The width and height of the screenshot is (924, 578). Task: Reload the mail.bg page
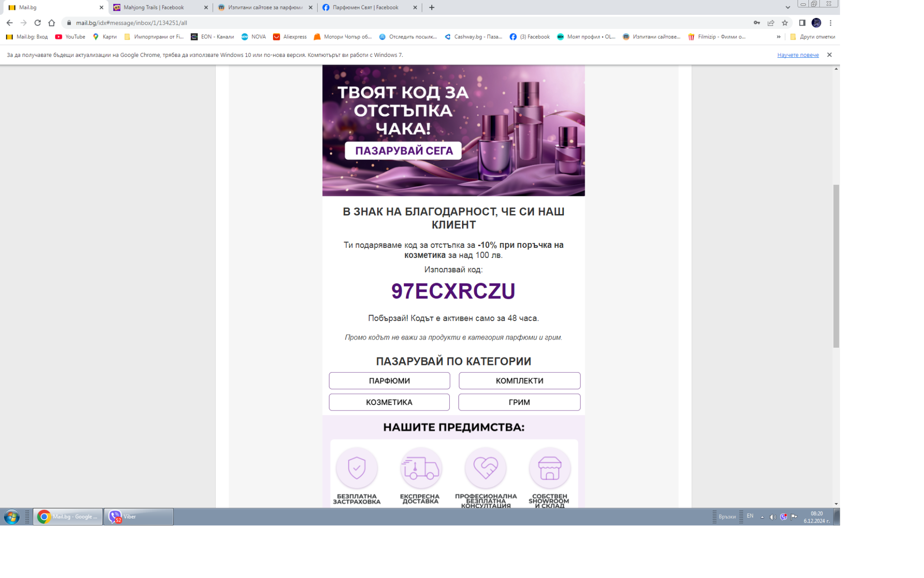click(x=37, y=23)
